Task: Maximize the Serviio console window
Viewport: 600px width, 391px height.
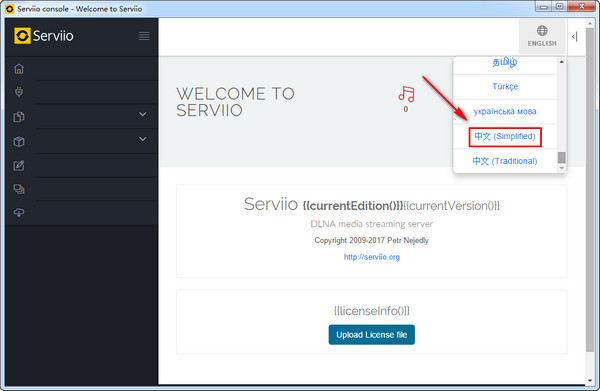Action: point(559,7)
